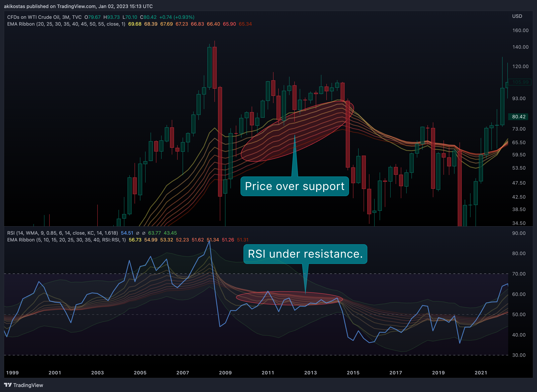Click the 2005 time axis label
This screenshot has width=537, height=392.
click(x=140, y=373)
